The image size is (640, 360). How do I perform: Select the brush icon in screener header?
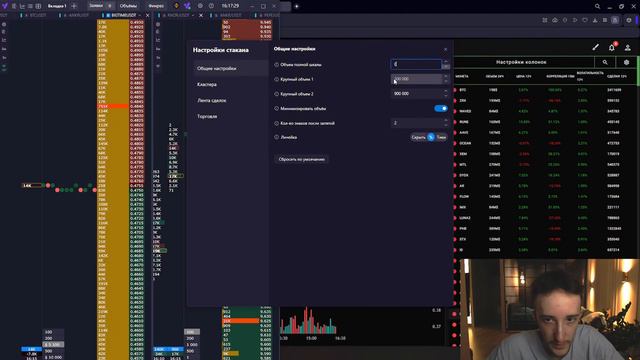[x=596, y=48]
